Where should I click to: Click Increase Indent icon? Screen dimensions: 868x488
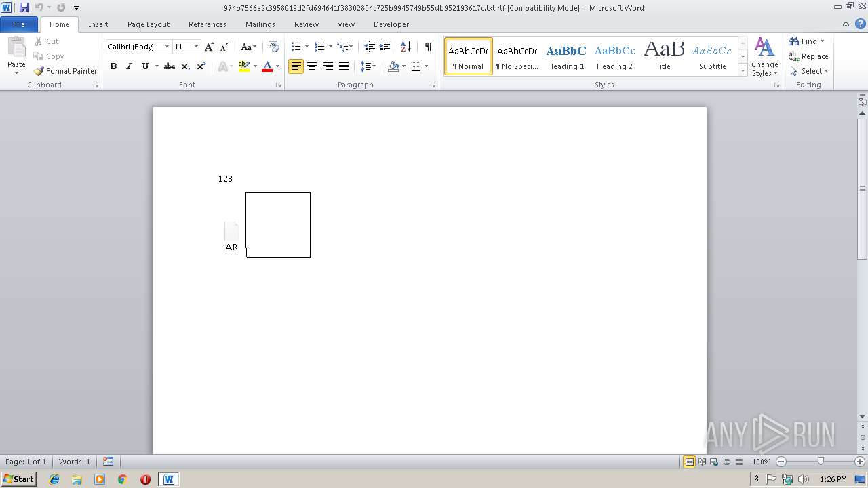click(x=385, y=47)
